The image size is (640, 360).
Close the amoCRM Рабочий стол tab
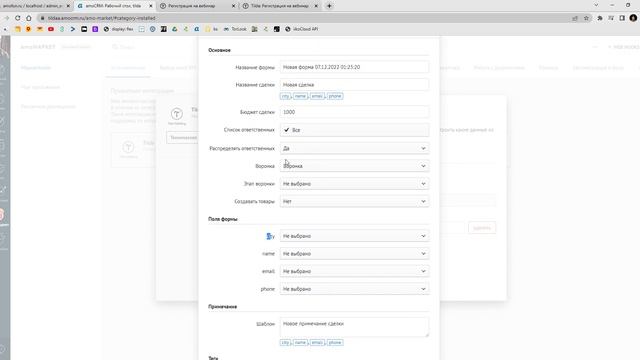151,6
